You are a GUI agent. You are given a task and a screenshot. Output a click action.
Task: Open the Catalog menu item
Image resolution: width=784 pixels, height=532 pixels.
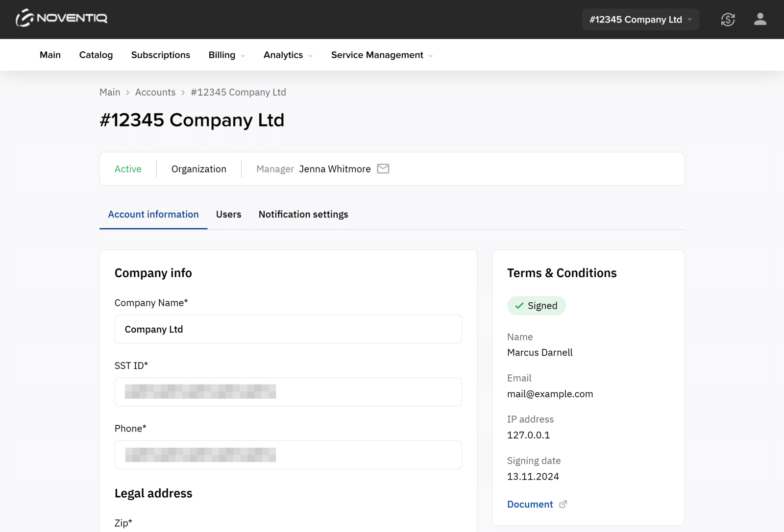pos(96,55)
